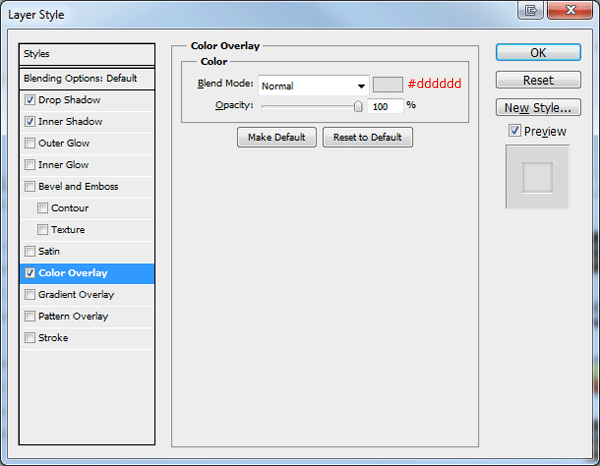The height and width of the screenshot is (466, 600).
Task: Click the style preview thumbnail
Action: (x=538, y=176)
